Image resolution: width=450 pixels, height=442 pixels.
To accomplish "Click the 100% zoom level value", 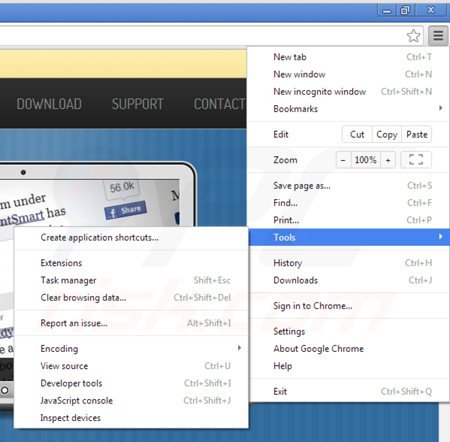I will tap(365, 160).
